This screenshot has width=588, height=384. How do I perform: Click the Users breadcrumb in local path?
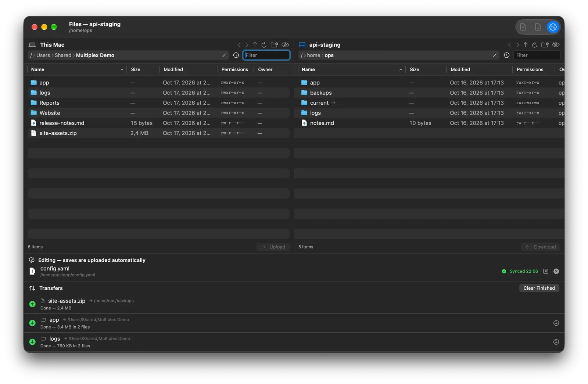coord(43,55)
